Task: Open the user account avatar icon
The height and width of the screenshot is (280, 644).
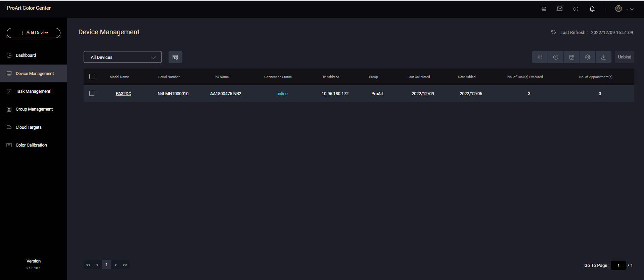Action: [x=618, y=9]
